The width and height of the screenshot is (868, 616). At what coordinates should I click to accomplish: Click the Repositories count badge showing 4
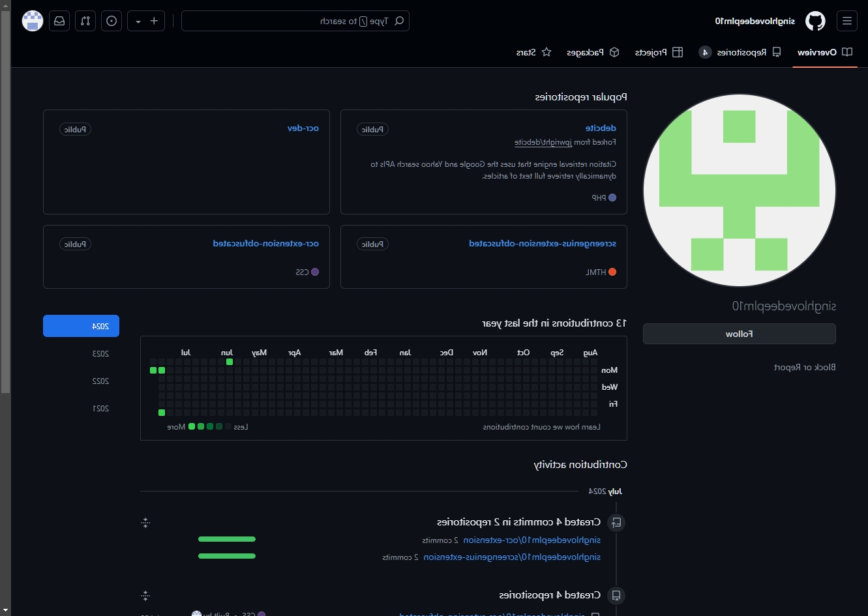tap(705, 52)
